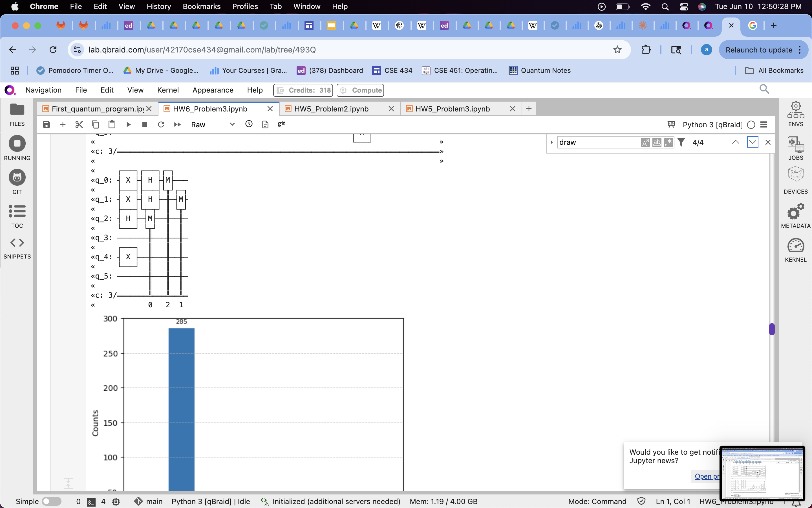This screenshot has height=508, width=812.
Task: Click the main git branch in status bar
Action: pyautogui.click(x=148, y=501)
